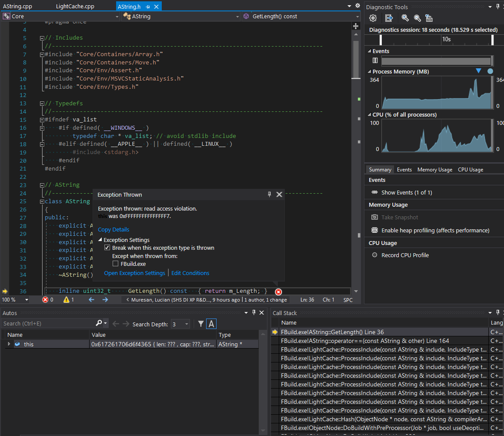Toggle hexadecimal display in Autos panel
504x436 pixels.
[x=210, y=324]
